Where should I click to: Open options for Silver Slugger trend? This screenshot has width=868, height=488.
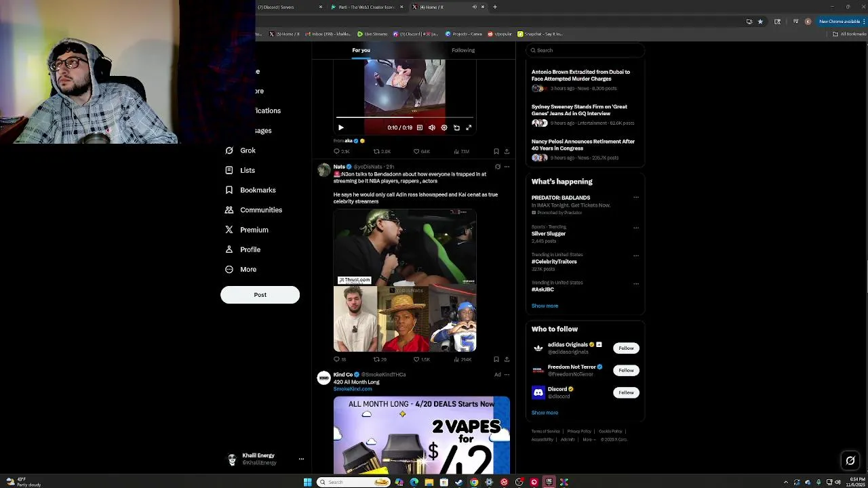point(636,227)
